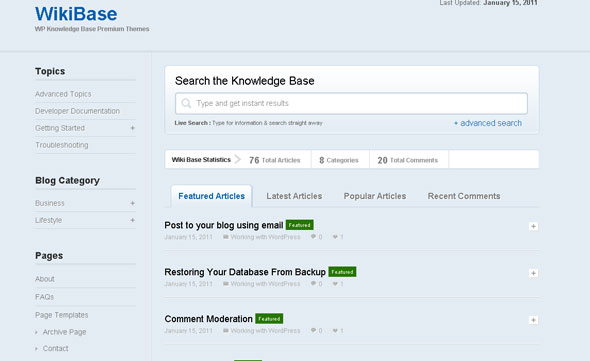
Task: Open Advanced Topics in Topics
Action: coord(63,94)
